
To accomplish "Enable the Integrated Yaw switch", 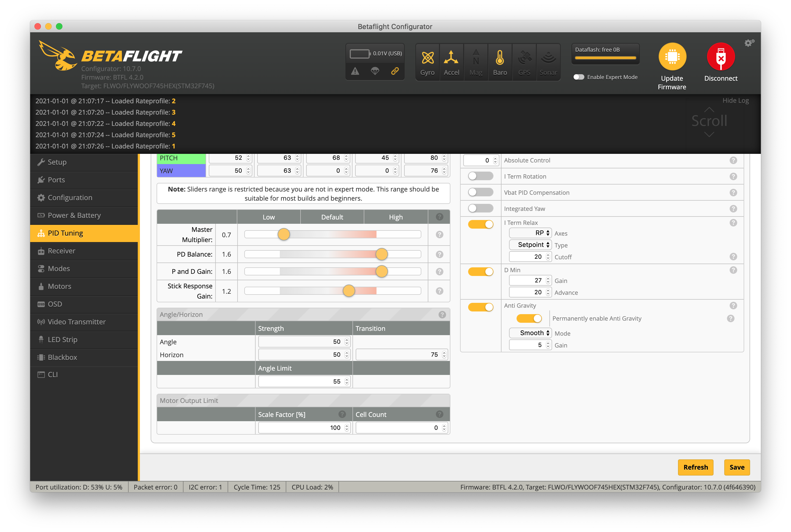I will 480,208.
